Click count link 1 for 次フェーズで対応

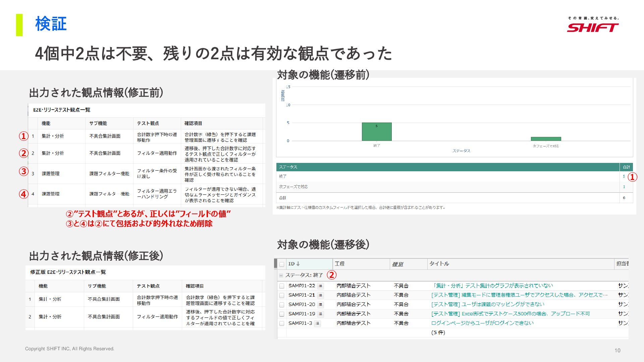(624, 187)
